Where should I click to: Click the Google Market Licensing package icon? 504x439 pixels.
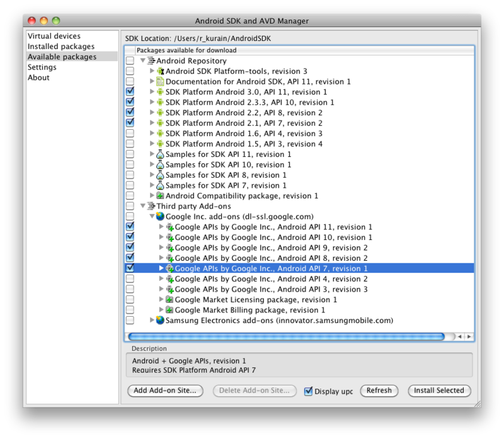coord(169,300)
